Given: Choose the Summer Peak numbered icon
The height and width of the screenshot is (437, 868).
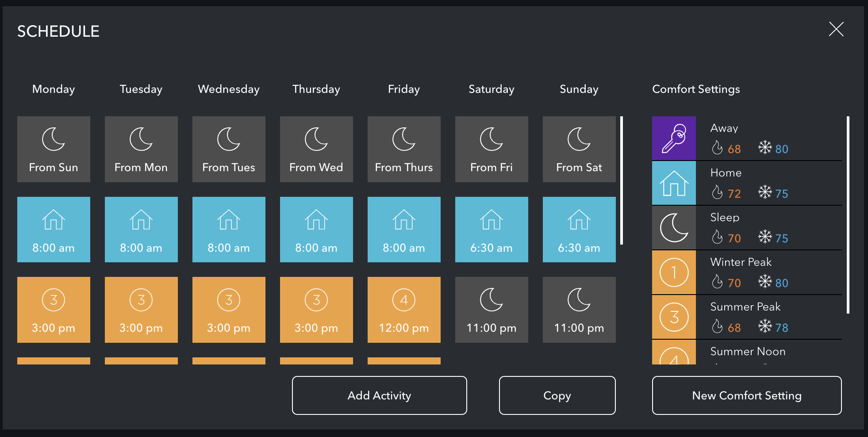Looking at the screenshot, I should click(x=674, y=317).
